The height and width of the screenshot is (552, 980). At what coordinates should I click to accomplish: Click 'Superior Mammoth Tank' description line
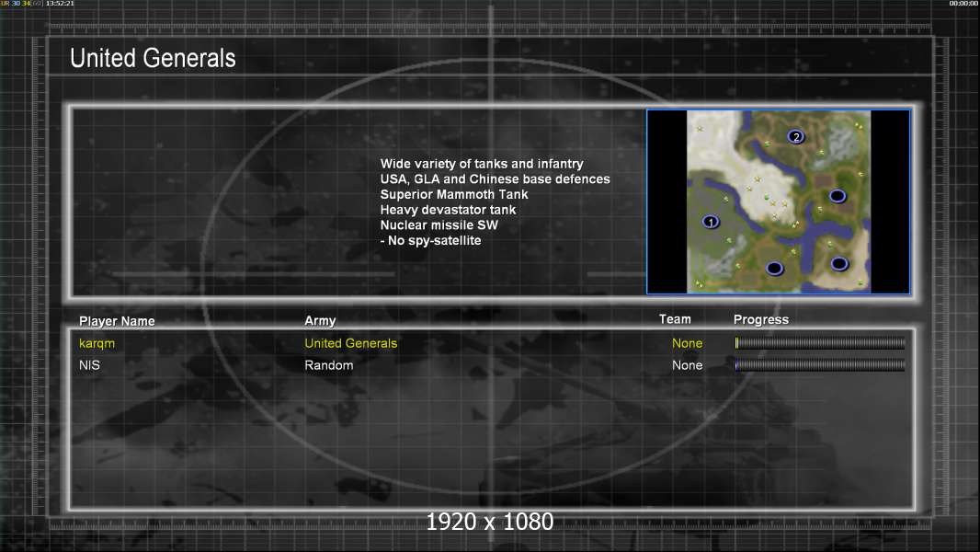pyautogui.click(x=454, y=194)
